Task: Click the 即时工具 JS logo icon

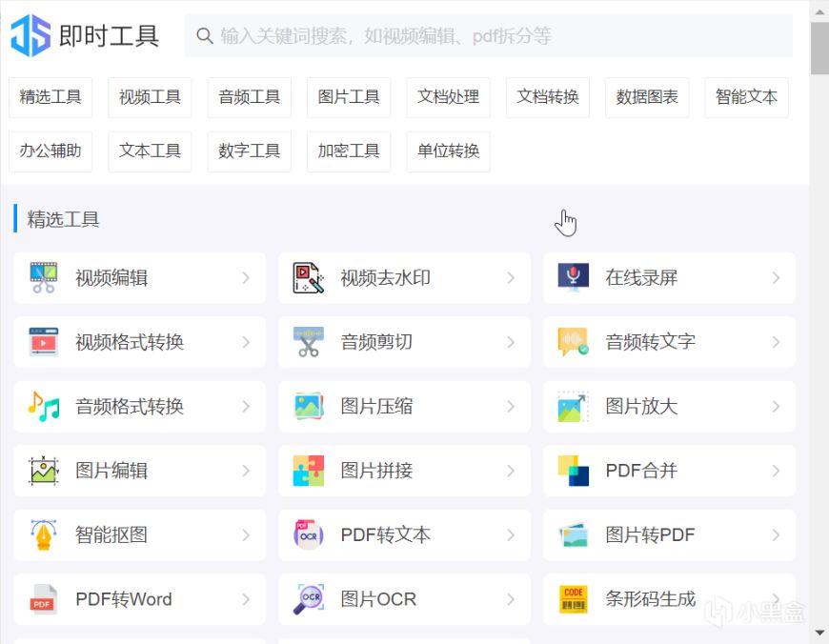Action: (x=30, y=35)
